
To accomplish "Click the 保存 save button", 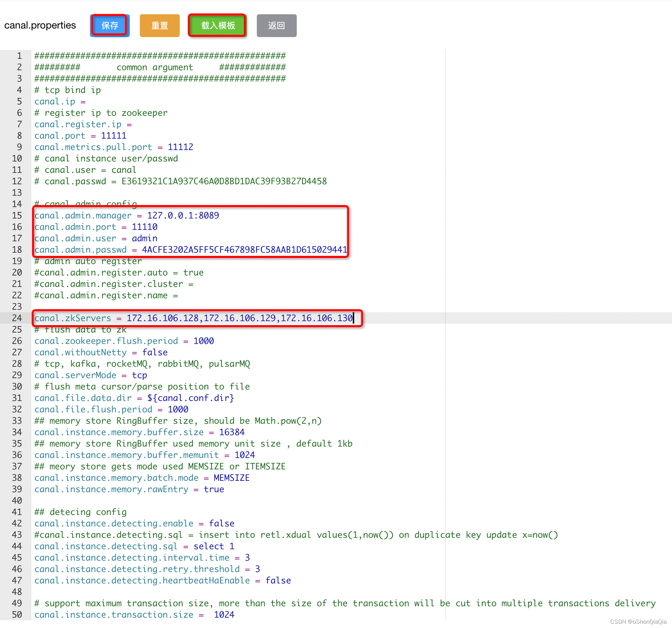I will [x=110, y=25].
